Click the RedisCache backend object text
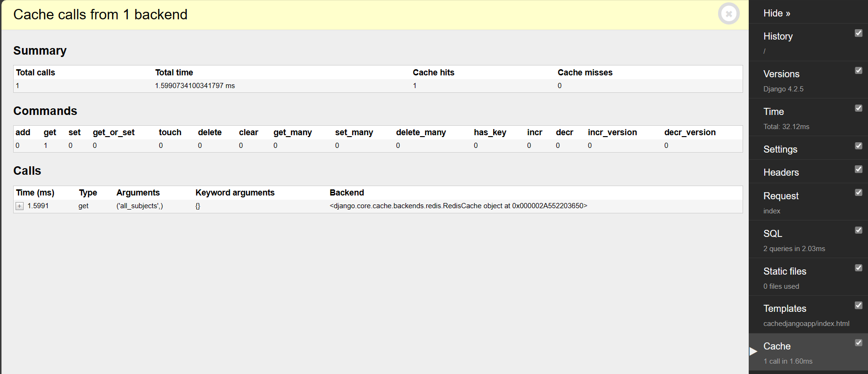The image size is (868, 374). click(458, 206)
